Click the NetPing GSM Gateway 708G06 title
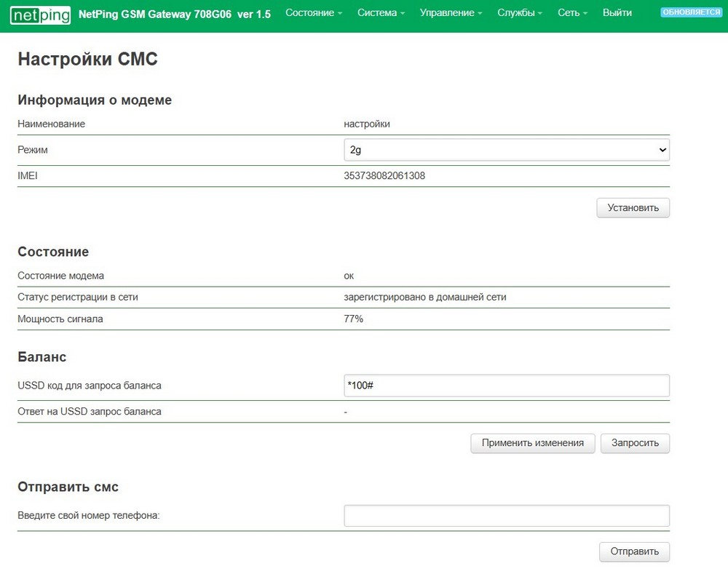Screen dimensions: 728x574 tap(174, 13)
